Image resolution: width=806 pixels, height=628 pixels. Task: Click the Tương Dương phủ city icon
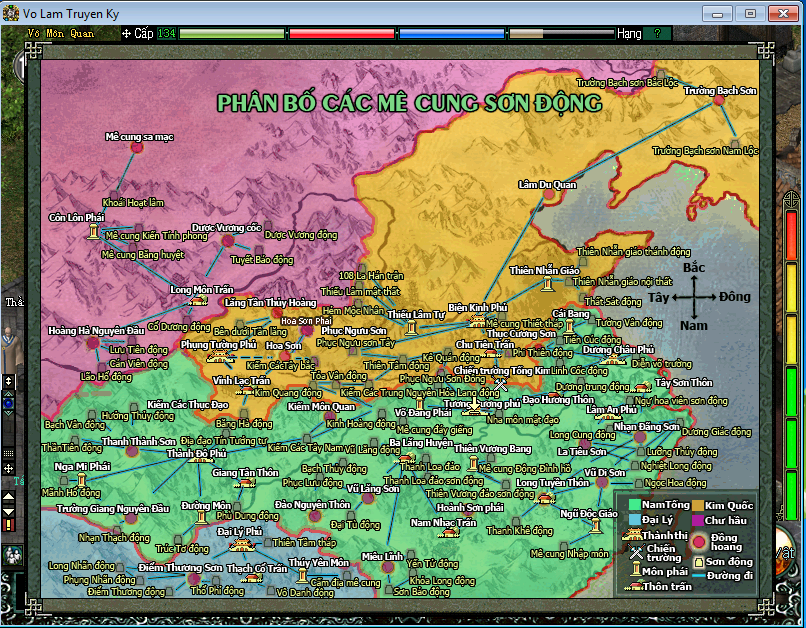pyautogui.click(x=474, y=411)
